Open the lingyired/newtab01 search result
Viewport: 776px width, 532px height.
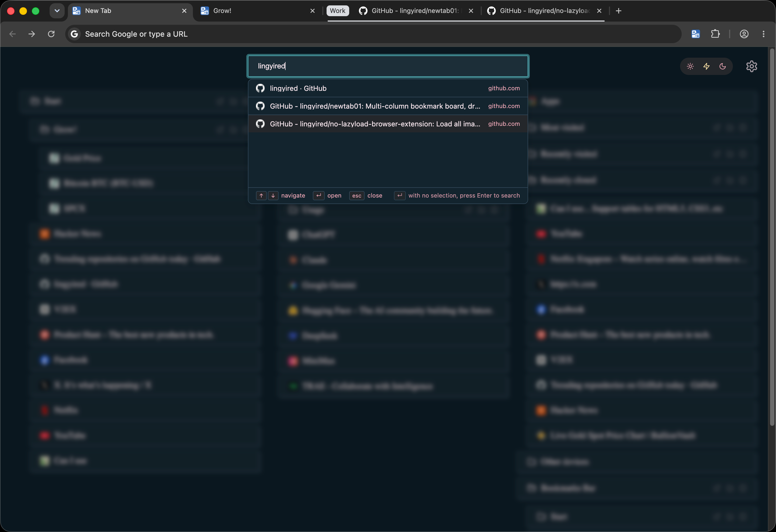[388, 106]
